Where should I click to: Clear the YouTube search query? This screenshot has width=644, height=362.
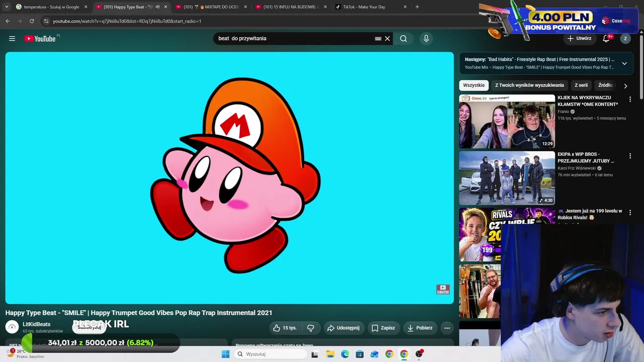tap(387, 39)
